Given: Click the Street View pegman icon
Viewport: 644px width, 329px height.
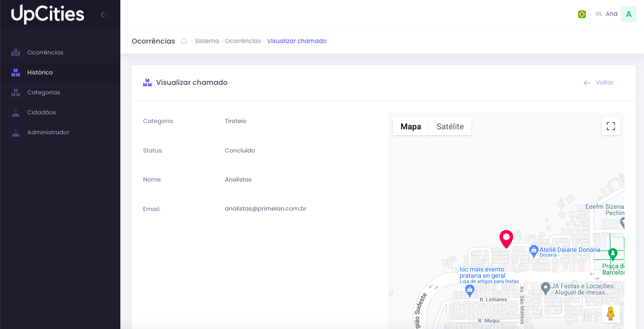Looking at the screenshot, I should [x=611, y=314].
